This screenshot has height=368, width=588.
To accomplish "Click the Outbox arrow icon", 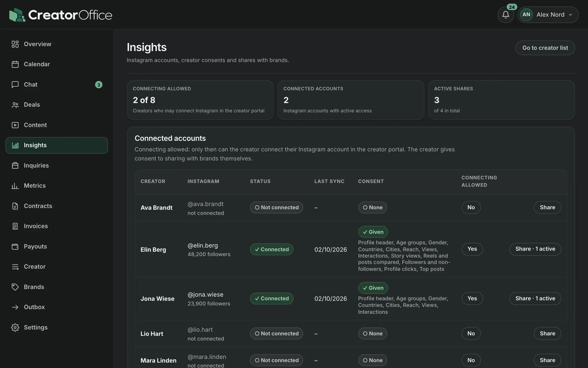I will (15, 307).
